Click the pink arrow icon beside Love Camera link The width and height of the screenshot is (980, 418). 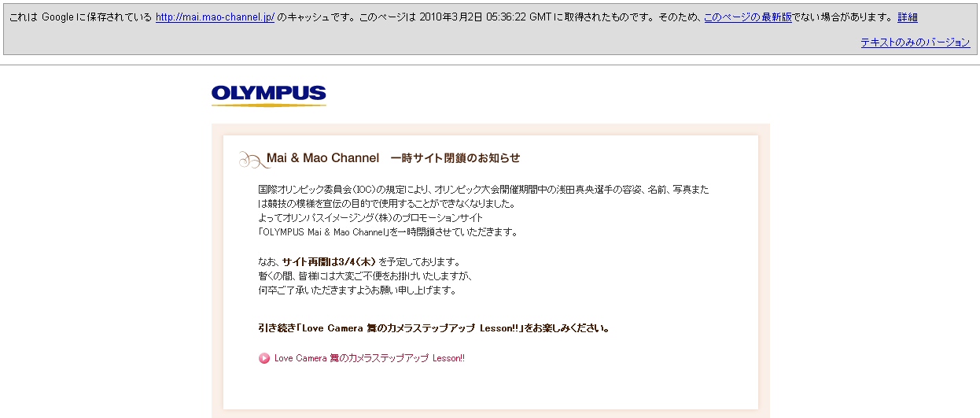[x=264, y=358]
